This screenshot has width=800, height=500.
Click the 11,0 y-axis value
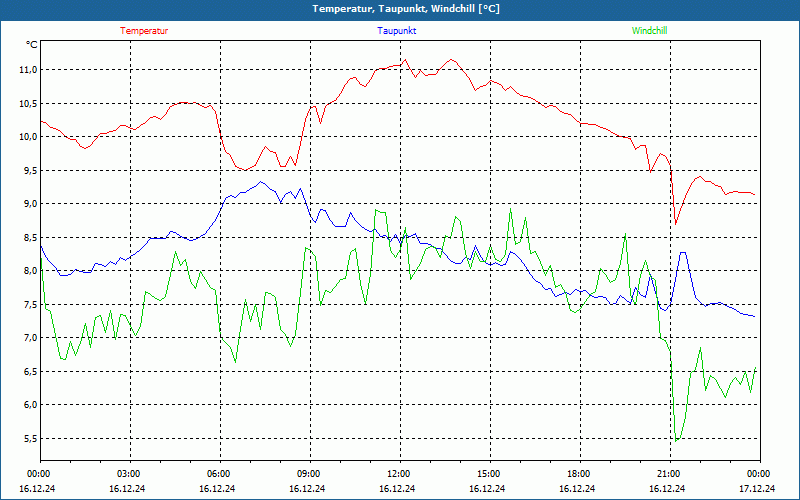[29, 69]
